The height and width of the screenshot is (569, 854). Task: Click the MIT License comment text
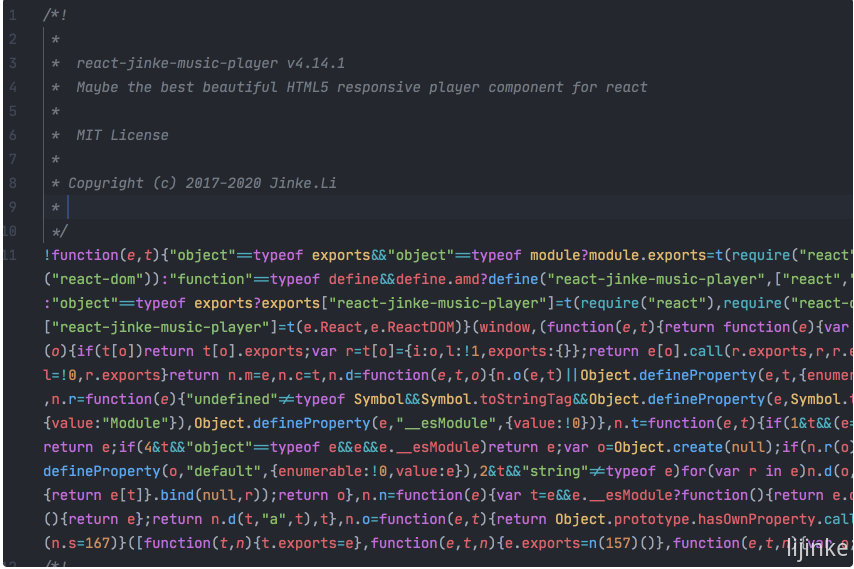[x=122, y=135]
